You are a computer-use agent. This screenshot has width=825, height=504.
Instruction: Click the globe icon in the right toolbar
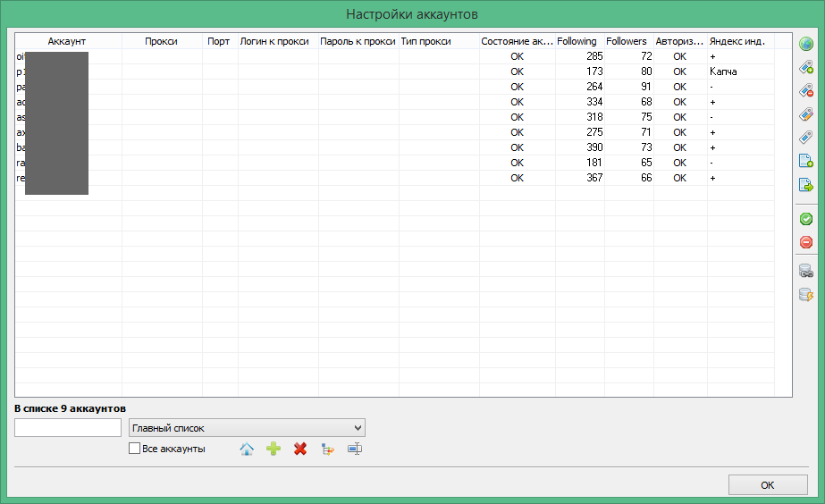click(x=805, y=44)
